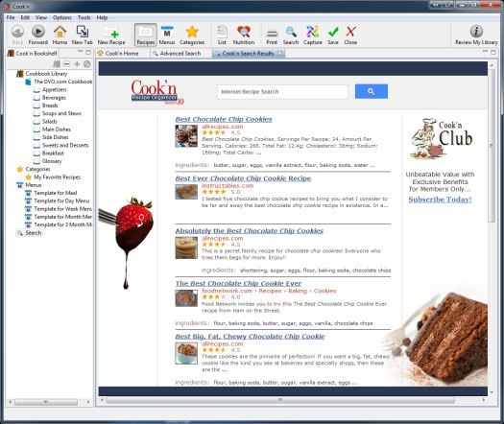Open the Salads chapter
Image resolution: width=504 pixels, height=424 pixels.
pyautogui.click(x=50, y=122)
